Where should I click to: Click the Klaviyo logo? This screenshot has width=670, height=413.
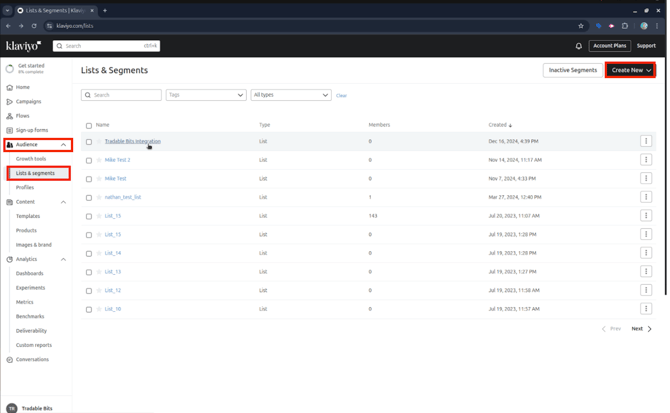pyautogui.click(x=24, y=46)
